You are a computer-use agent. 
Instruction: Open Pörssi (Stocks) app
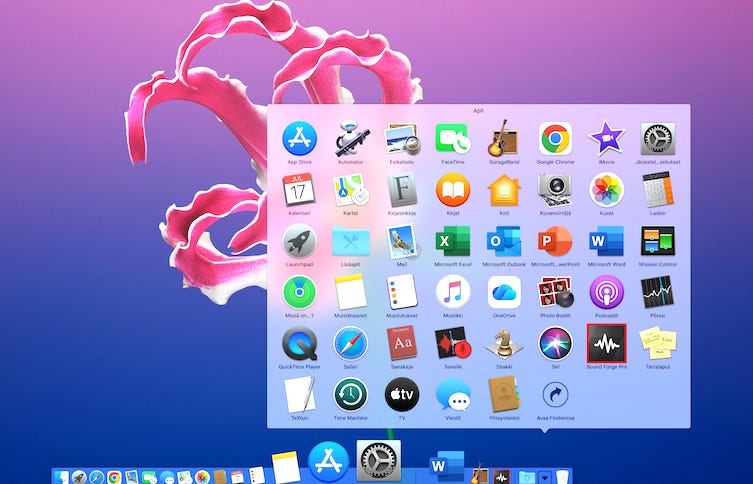(x=657, y=292)
